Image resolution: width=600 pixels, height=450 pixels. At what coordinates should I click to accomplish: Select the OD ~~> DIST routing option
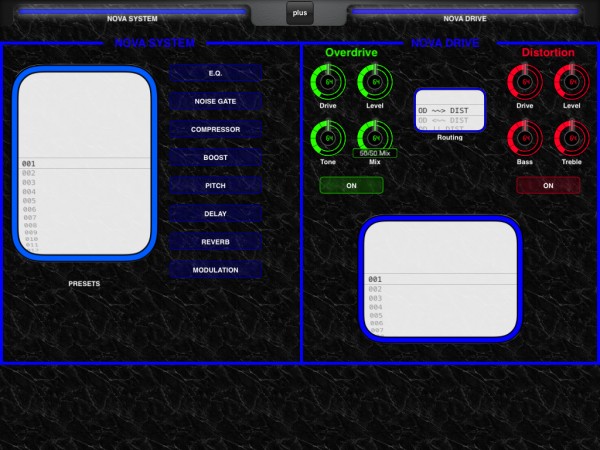click(x=450, y=110)
